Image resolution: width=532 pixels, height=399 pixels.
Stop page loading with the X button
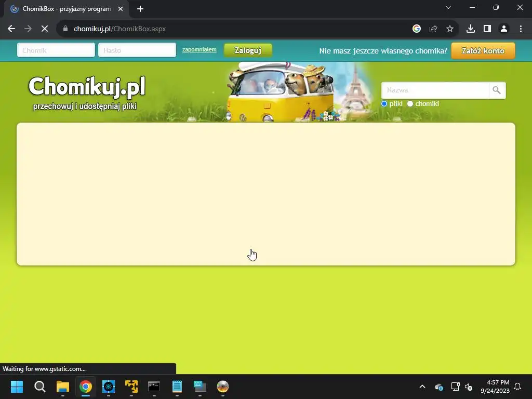coord(45,29)
